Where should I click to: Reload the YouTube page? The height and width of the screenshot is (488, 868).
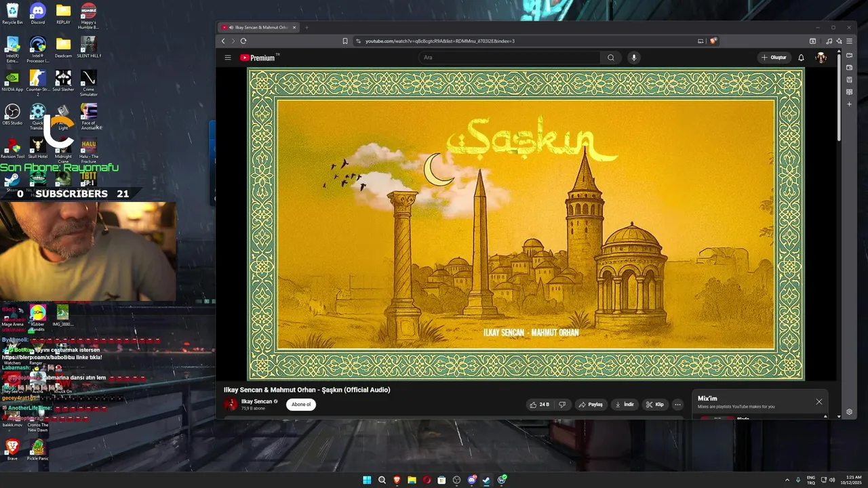(x=243, y=41)
